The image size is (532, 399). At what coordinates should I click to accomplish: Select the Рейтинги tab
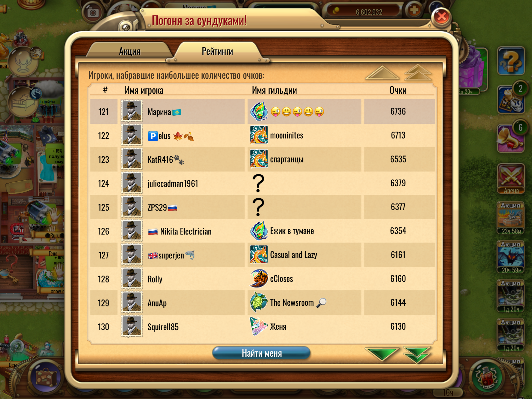click(217, 51)
